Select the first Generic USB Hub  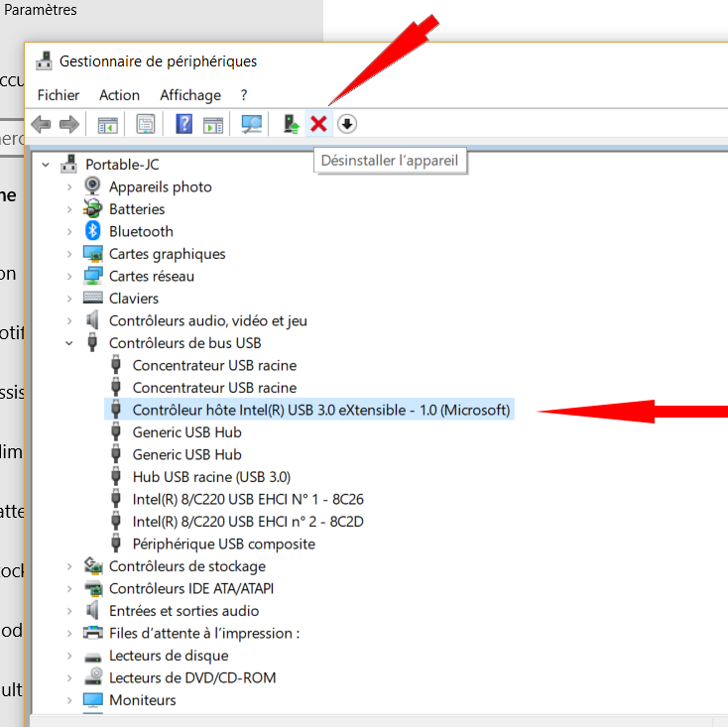coord(187,432)
